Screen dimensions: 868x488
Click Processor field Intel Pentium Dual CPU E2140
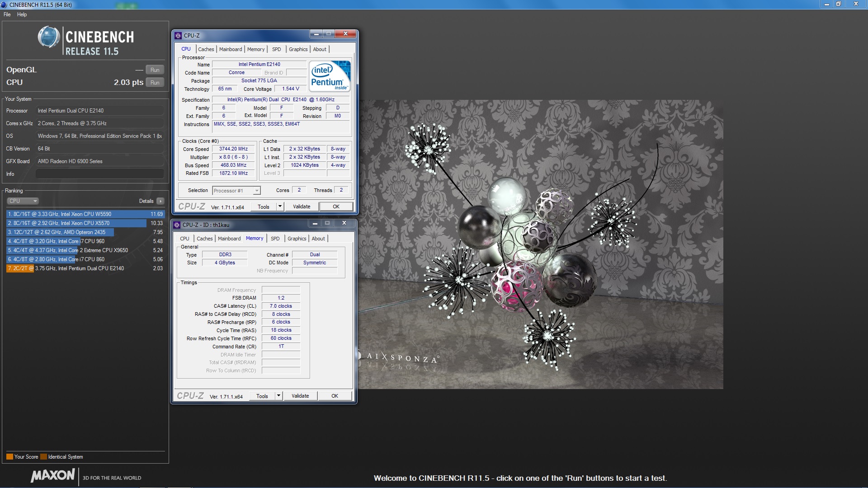pos(100,111)
